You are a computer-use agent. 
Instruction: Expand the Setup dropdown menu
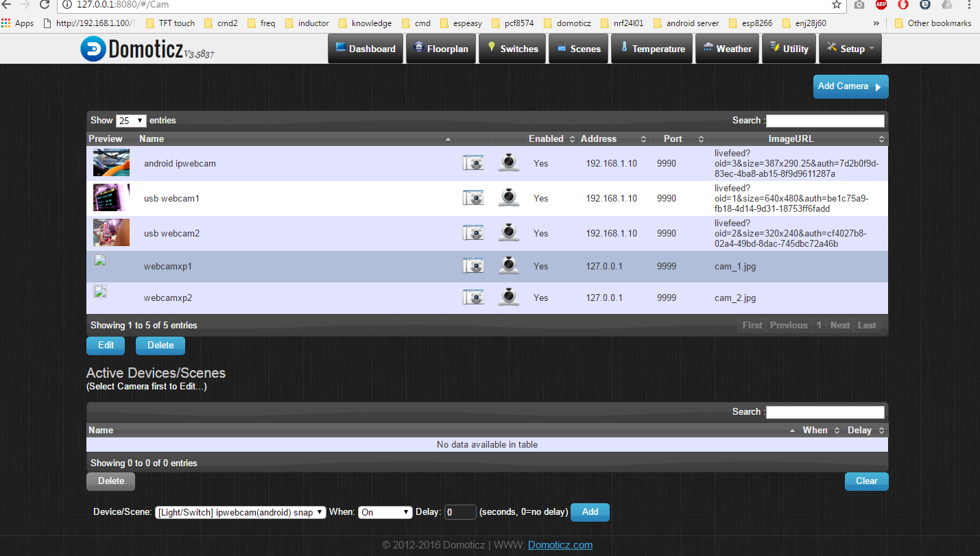coord(850,49)
